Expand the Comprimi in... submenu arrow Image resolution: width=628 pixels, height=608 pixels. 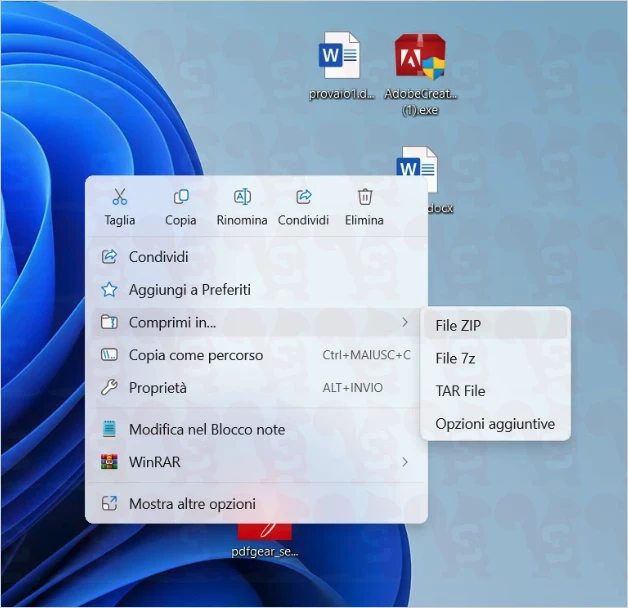(x=405, y=323)
